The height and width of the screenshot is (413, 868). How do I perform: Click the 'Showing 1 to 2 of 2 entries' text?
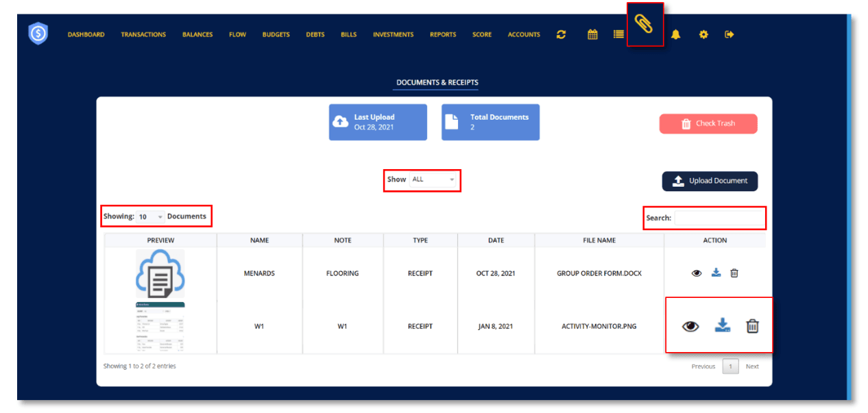coord(140,366)
